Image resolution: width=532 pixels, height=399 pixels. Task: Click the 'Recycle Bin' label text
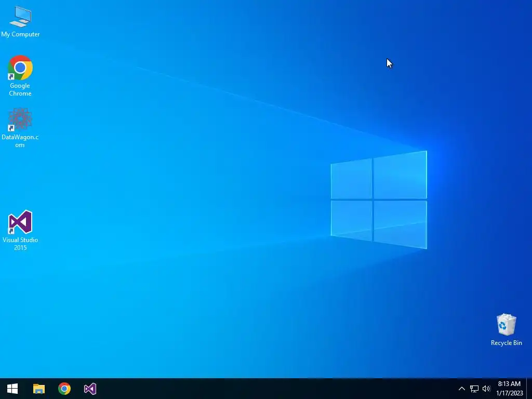pyautogui.click(x=506, y=343)
